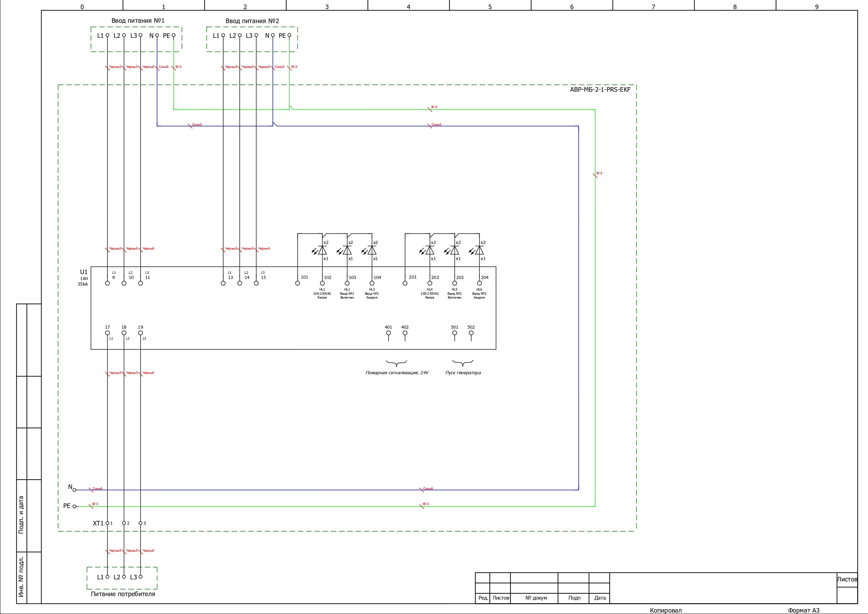Click terminal 101 circle on U1

tap(297, 283)
